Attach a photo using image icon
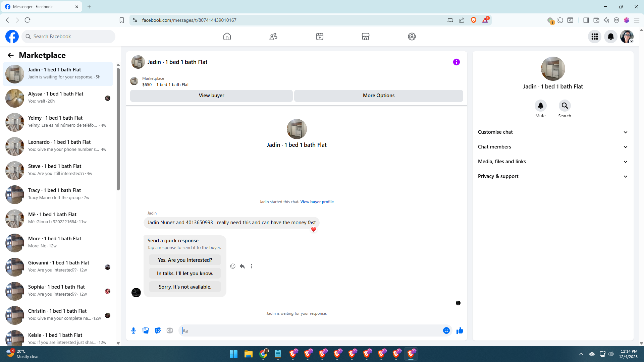The image size is (644, 362). point(146,330)
